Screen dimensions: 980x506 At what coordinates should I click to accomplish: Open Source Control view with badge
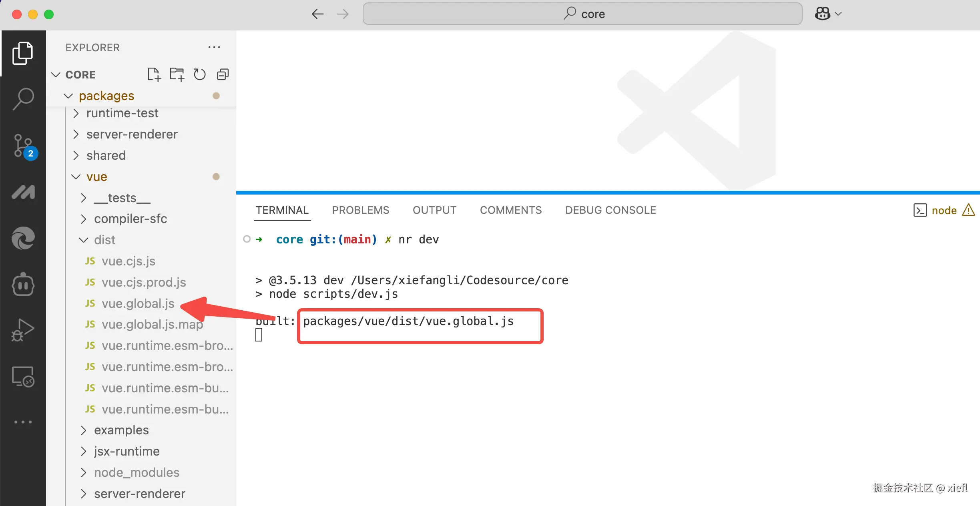click(23, 146)
